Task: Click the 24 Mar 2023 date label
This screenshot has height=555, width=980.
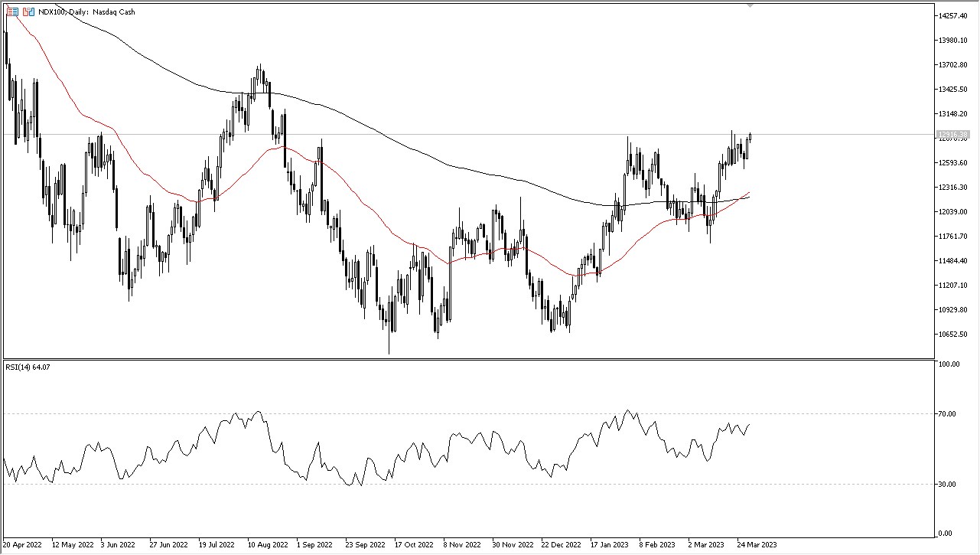Action: [757, 544]
